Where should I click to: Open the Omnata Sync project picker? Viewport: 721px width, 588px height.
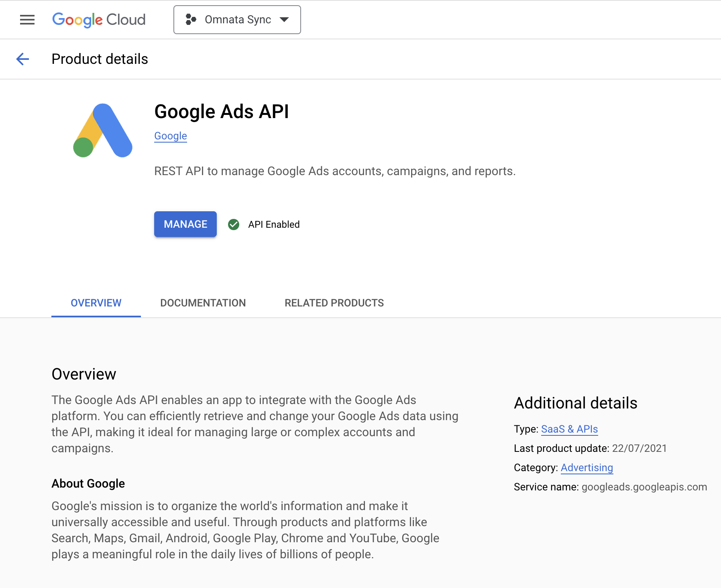point(238,20)
